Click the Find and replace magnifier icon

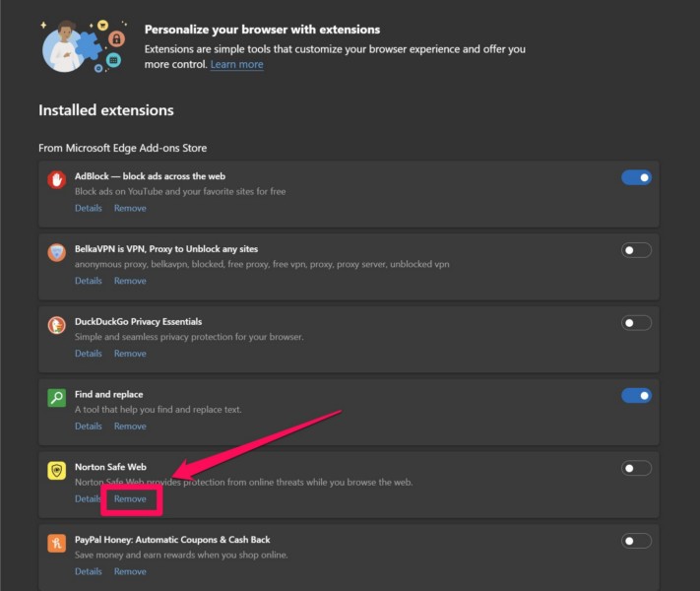coord(57,398)
